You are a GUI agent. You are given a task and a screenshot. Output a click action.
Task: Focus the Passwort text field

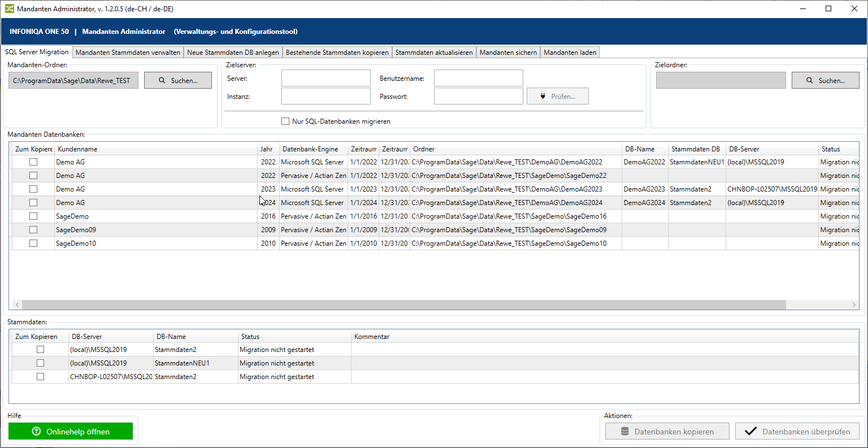point(478,97)
